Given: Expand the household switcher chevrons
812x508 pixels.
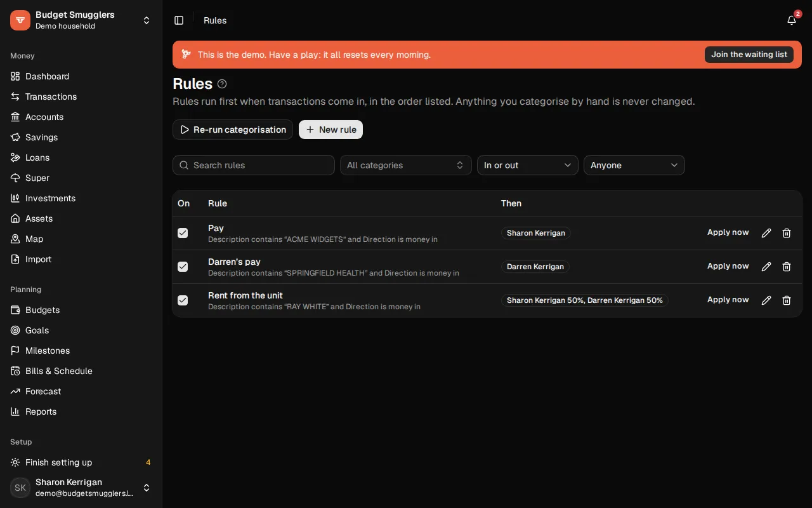Looking at the screenshot, I should coord(147,20).
